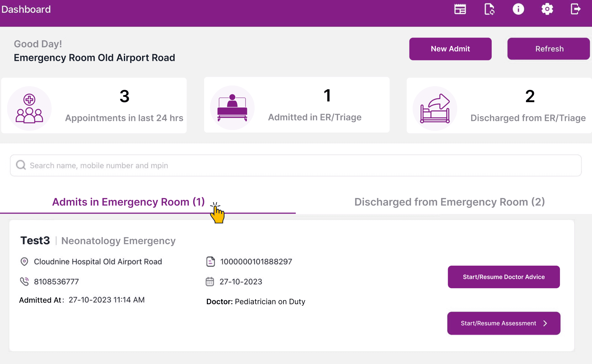Switch to Admits in Emergency Room tab

[x=128, y=202]
